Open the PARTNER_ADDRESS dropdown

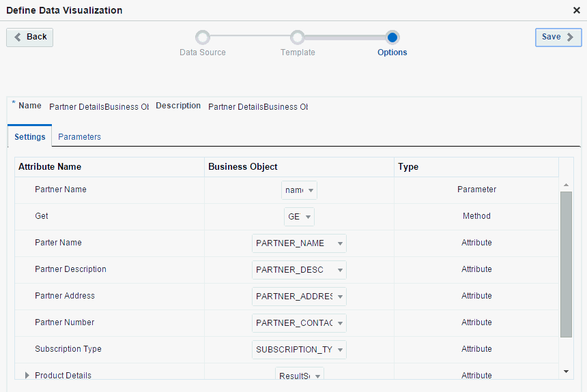[x=299, y=297]
